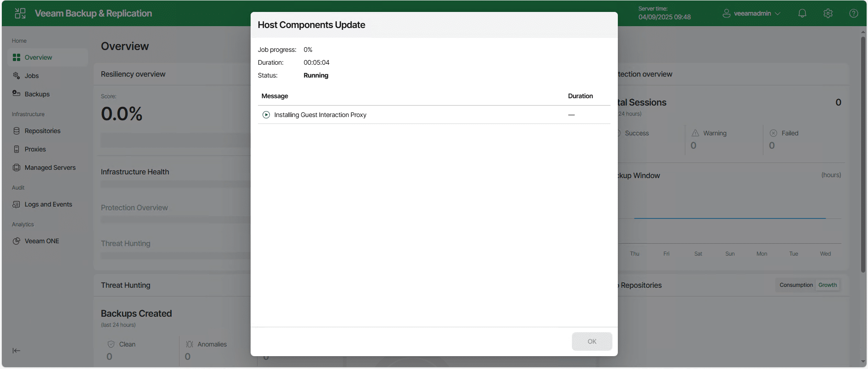The image size is (868, 369).
Task: Click the Veeam logo icon in header
Action: coord(20,13)
